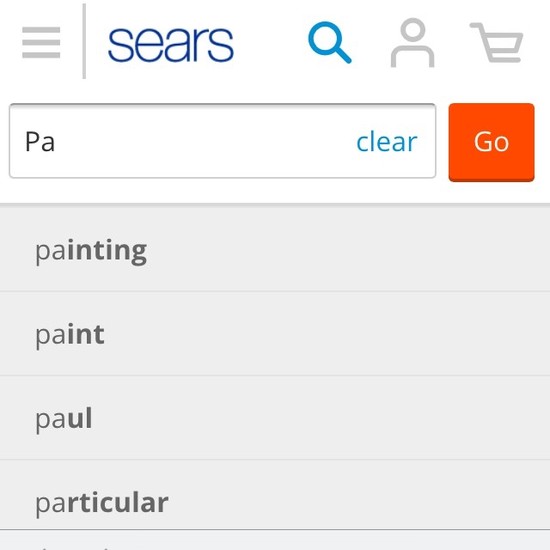The image size is (550, 550).
Task: Select the 'painting' search suggestion
Action: click(275, 250)
